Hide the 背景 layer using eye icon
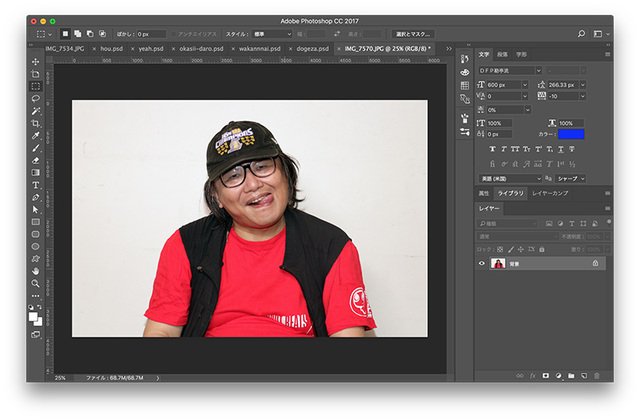640x420 pixels. [482, 263]
